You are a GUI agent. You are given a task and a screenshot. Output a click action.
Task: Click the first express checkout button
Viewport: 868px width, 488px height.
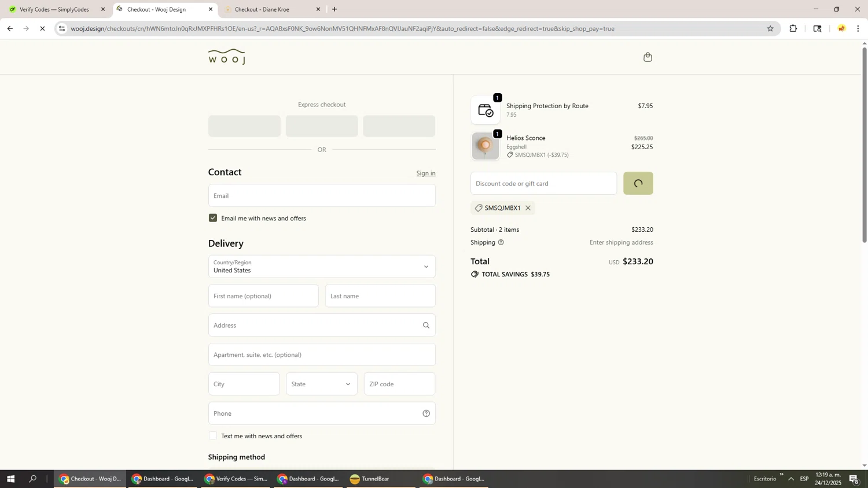coord(244,126)
